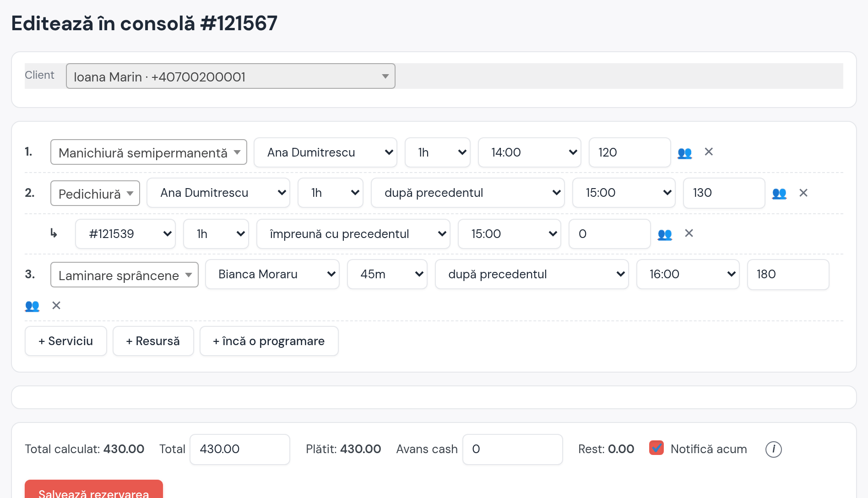Open the împreună cu precedentul dropdown
This screenshot has height=498, width=868.
coord(353,234)
